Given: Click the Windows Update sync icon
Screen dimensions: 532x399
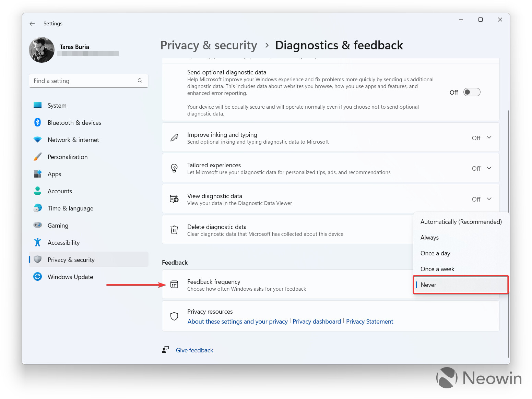Looking at the screenshot, I should [x=38, y=277].
